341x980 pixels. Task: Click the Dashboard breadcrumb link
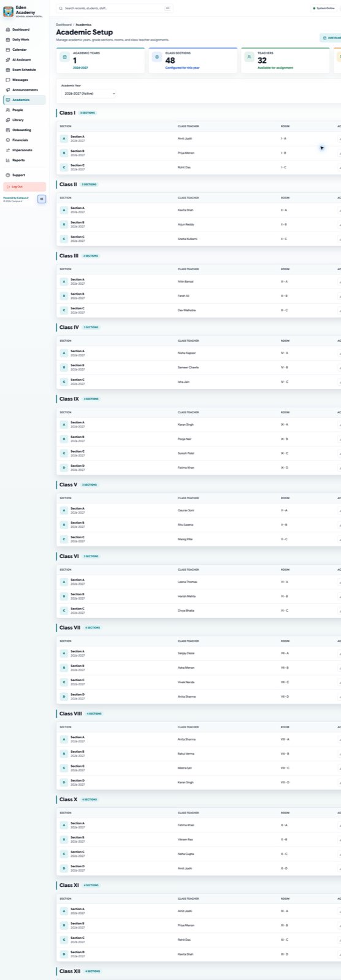point(64,24)
